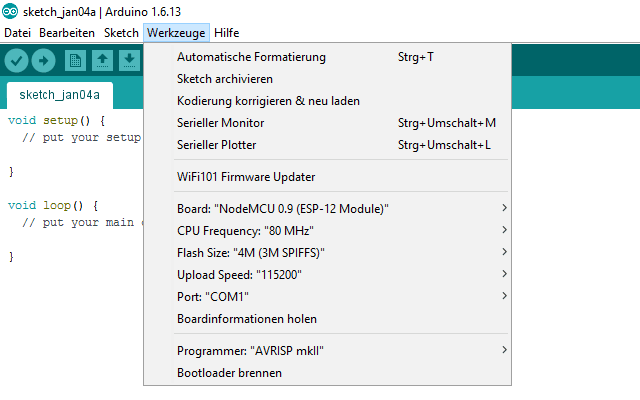The width and height of the screenshot is (640, 400).
Task: Click the Strg+Umschalt+L shortcut label
Action: pos(444,145)
